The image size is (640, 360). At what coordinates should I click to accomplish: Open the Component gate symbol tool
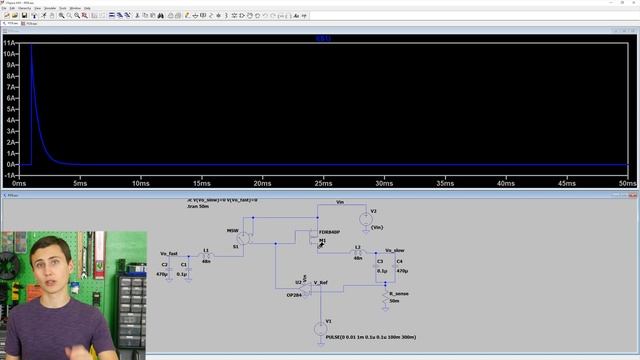[x=242, y=16]
